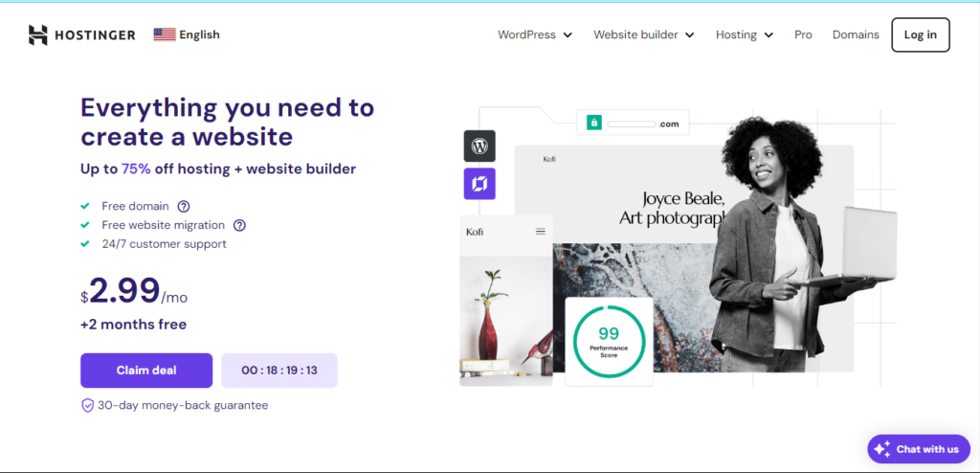The width and height of the screenshot is (980, 473).
Task: Open the Domains page from navigation
Action: (x=856, y=35)
